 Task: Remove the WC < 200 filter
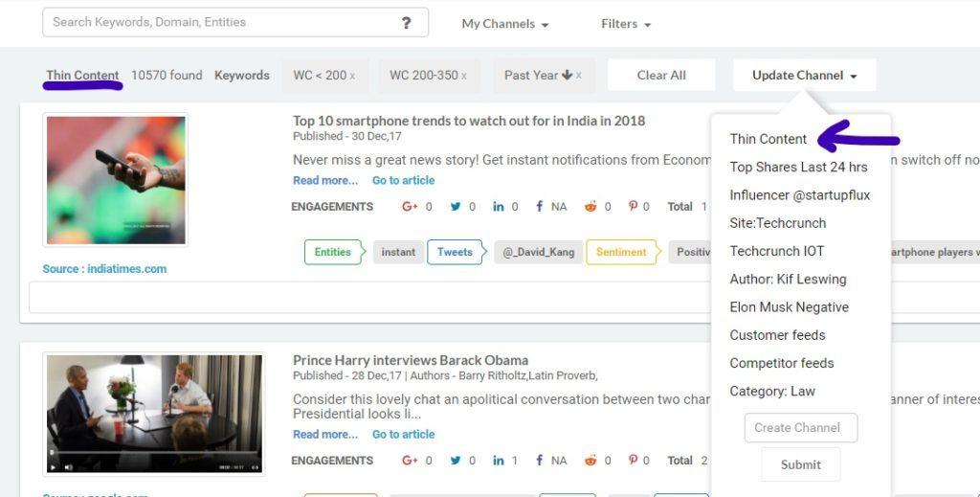(x=352, y=76)
